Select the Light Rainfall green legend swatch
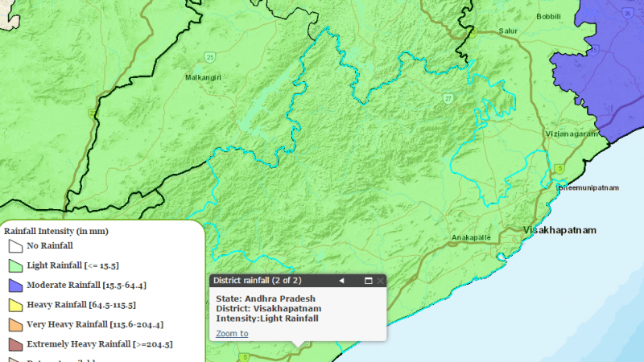Screen dimensions: 644x362 click(15, 265)
